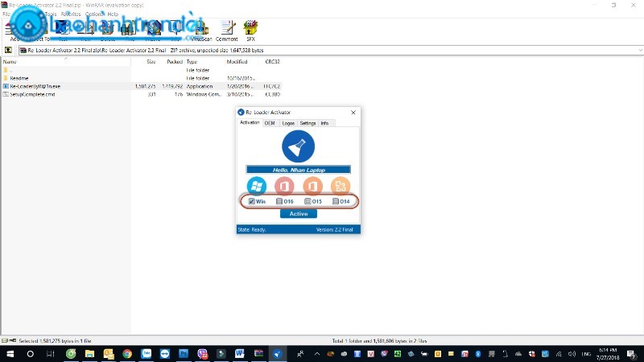Click the Office icon above O16
This screenshot has width=644, height=362.
click(x=284, y=186)
